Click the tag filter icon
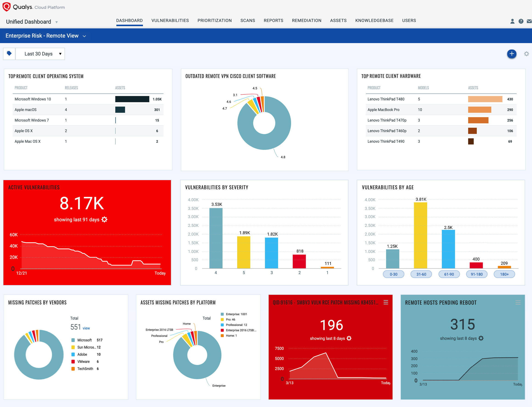The height and width of the screenshot is (407, 532). point(9,54)
